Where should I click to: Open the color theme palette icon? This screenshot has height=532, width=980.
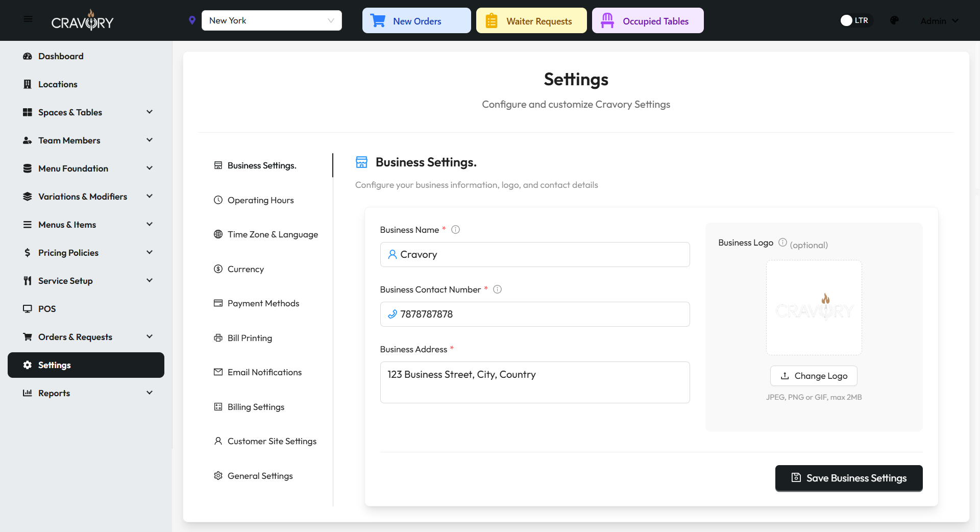[894, 20]
